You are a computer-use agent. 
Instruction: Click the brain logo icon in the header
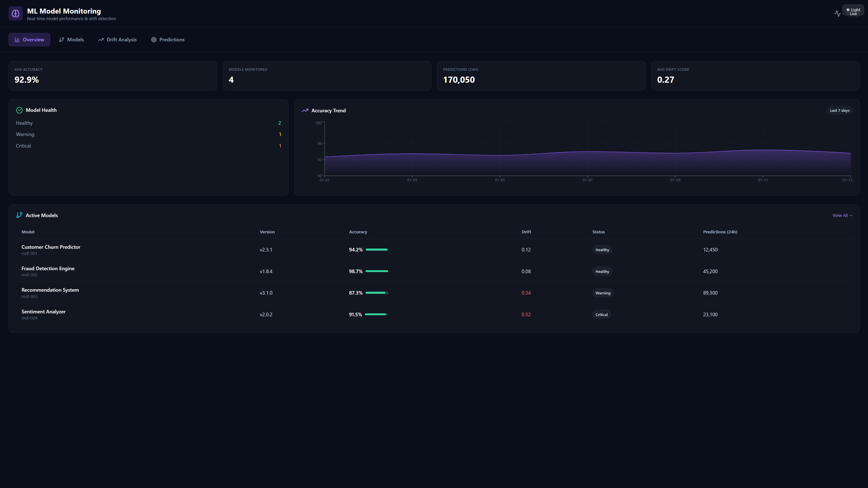point(16,13)
